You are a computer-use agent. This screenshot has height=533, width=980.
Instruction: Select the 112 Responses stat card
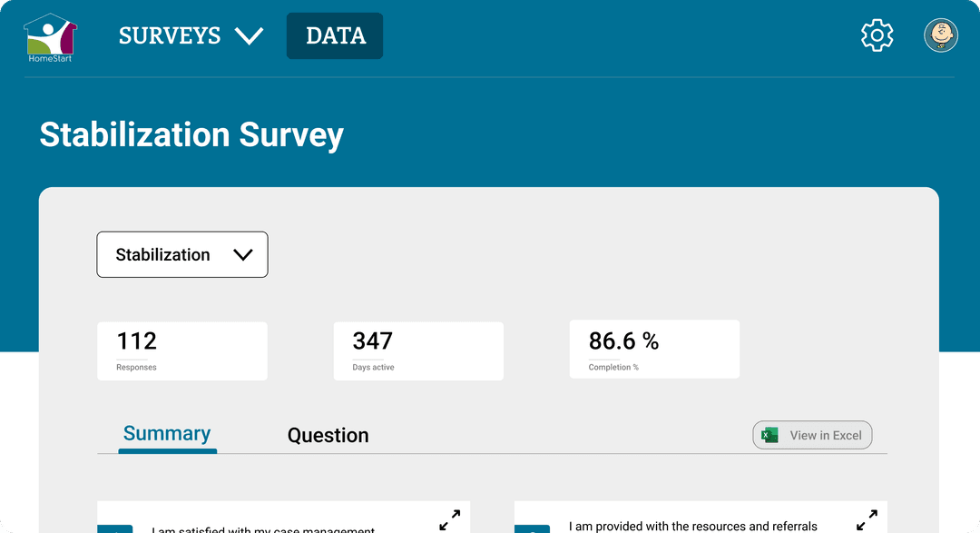[182, 350]
